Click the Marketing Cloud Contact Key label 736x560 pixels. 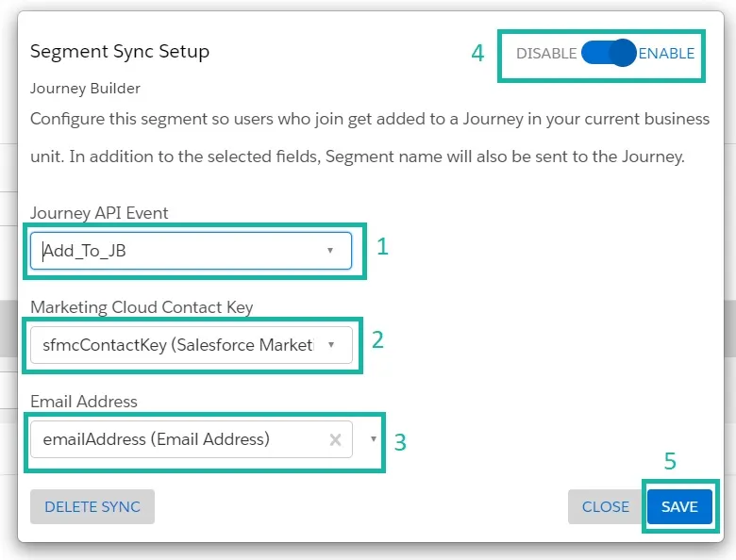(x=142, y=307)
